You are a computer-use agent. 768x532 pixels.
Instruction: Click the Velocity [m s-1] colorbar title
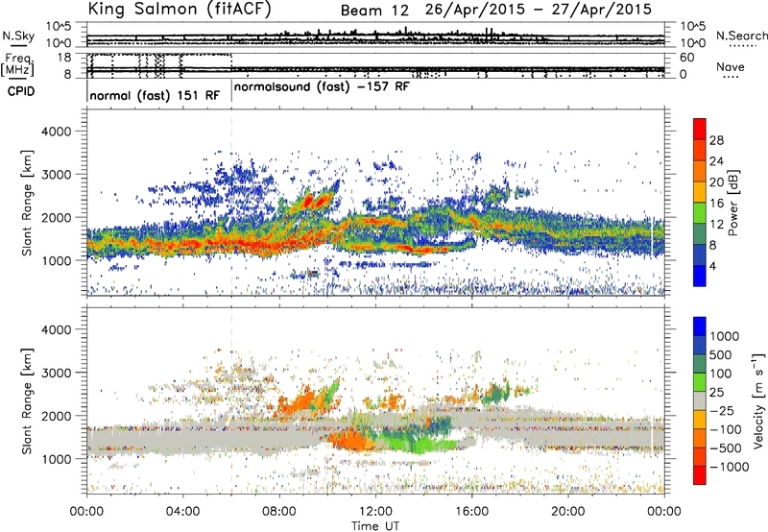tap(758, 400)
